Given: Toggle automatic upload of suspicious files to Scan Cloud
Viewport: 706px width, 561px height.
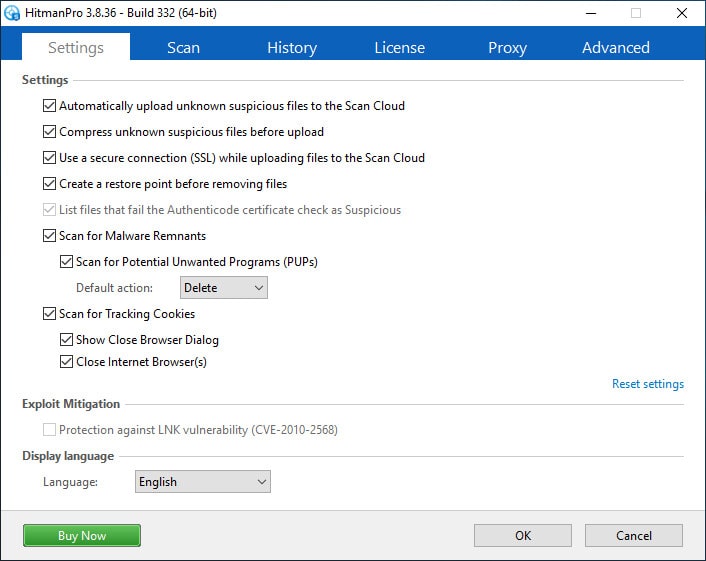Looking at the screenshot, I should click(x=49, y=106).
